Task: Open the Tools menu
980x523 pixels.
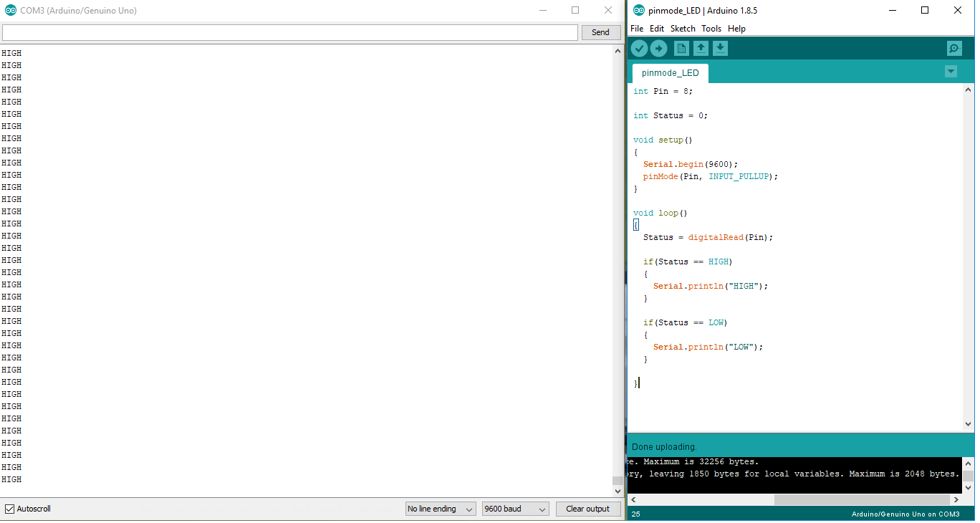Action: [x=711, y=29]
